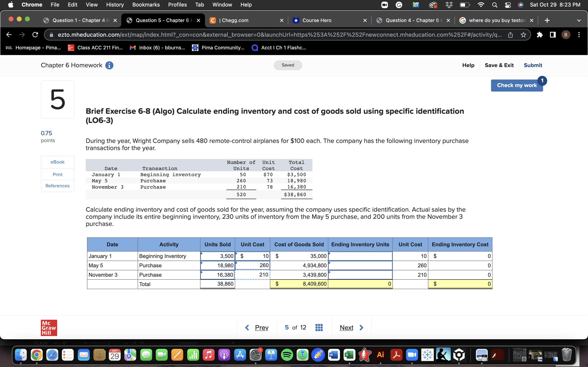
Task: Click the Ending Inventory Units cell for January 1
Action: pos(360,256)
